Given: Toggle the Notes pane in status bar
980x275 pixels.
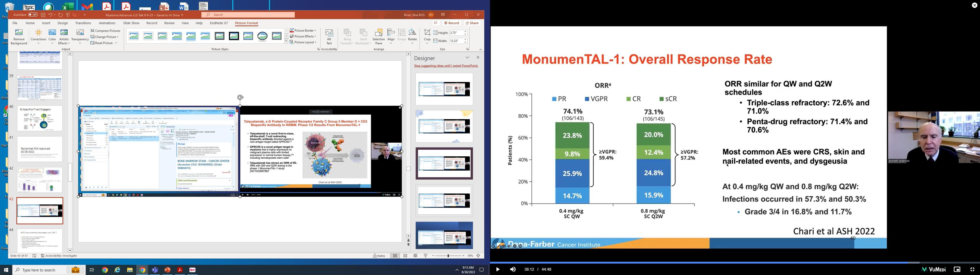Looking at the screenshot, I should pyautogui.click(x=379, y=256).
